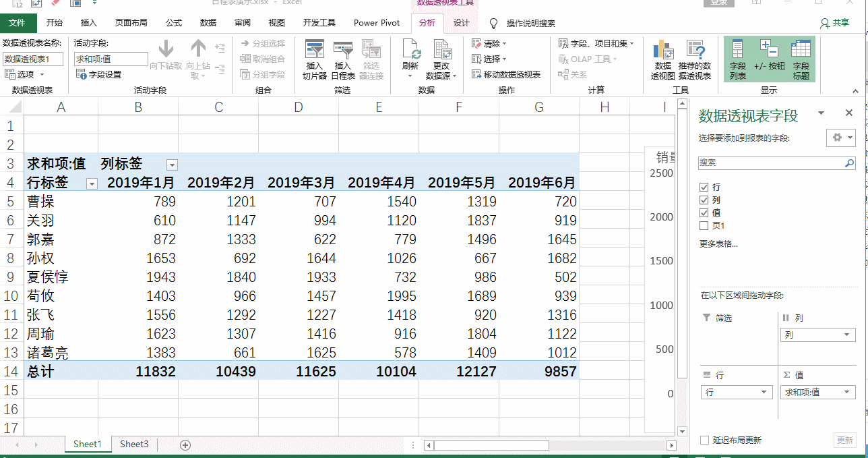Open the 列标签 filter dropdown
Image resolution: width=868 pixels, height=458 pixels.
(171, 164)
